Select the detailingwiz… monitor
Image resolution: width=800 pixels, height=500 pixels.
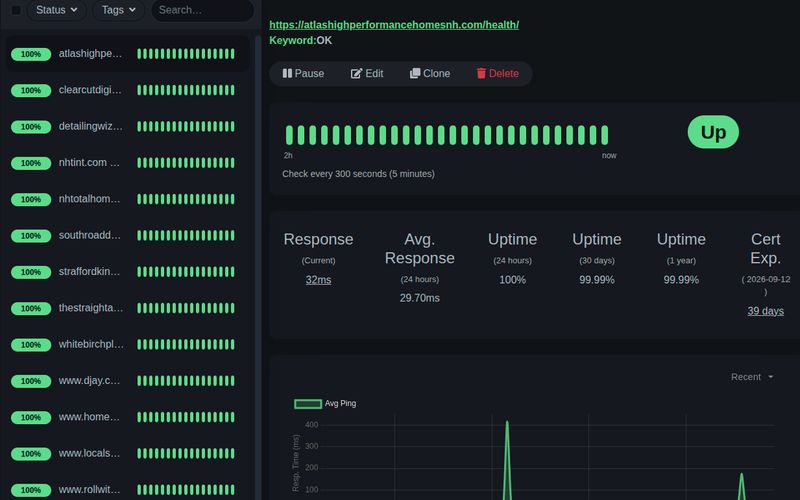point(128,126)
